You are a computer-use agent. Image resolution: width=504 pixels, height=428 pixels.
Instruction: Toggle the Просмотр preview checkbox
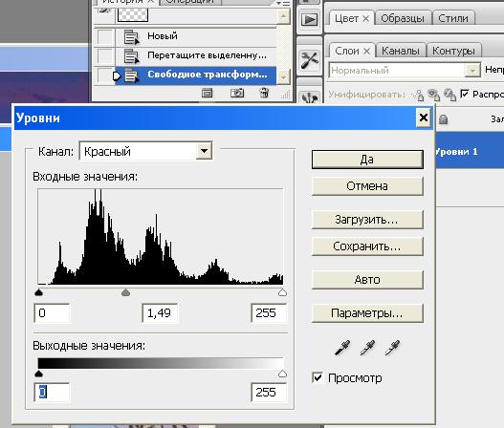point(318,377)
